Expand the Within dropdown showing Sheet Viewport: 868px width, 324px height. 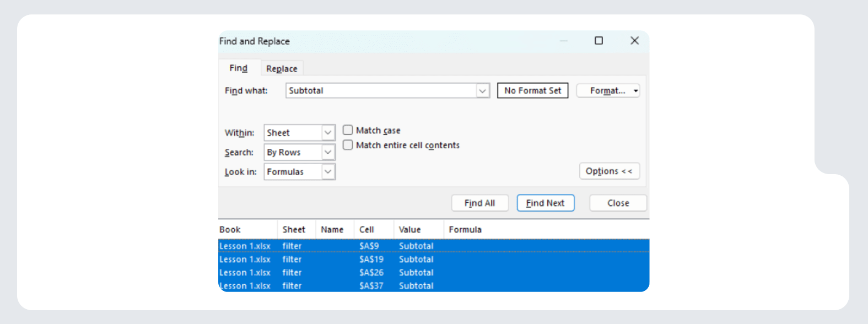point(328,133)
